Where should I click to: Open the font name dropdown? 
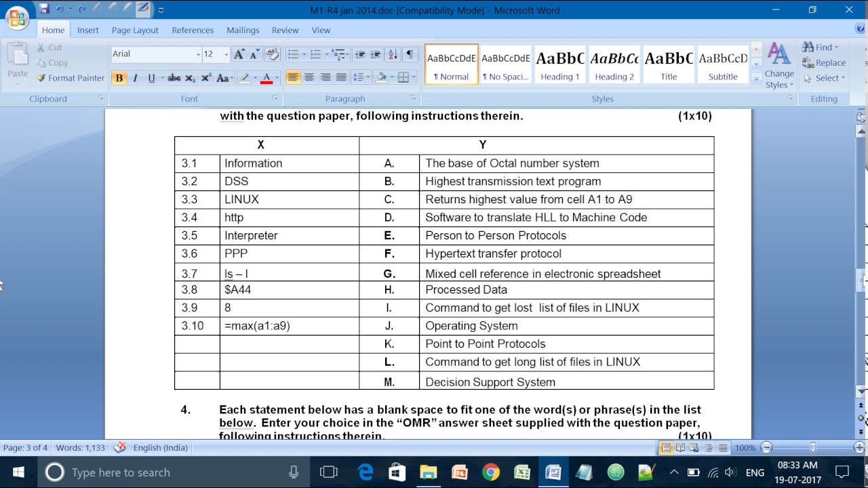coord(198,54)
